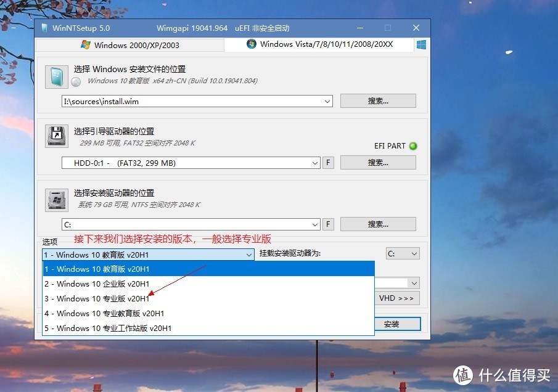Open the VHD >>> options

pyautogui.click(x=396, y=298)
